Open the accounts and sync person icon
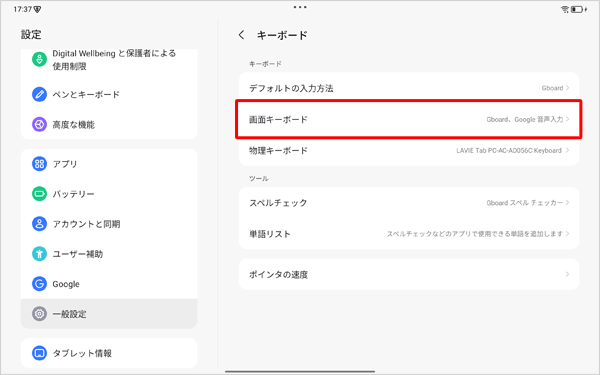Image resolution: width=600 pixels, height=375 pixels. pyautogui.click(x=39, y=224)
